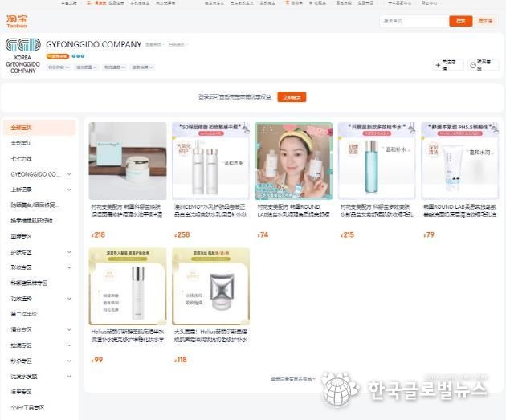Expand the GYEONGGIDO CO... sidebar category
Screen dimensions: 506x420
tap(69, 174)
